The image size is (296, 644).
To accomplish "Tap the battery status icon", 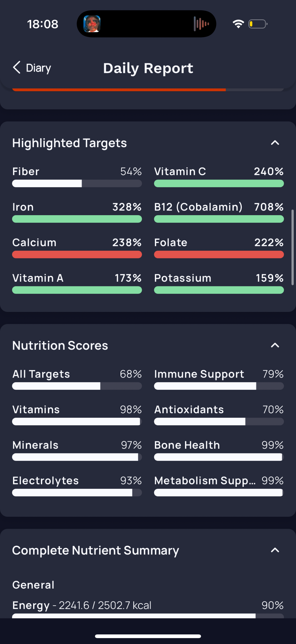I will 258,24.
